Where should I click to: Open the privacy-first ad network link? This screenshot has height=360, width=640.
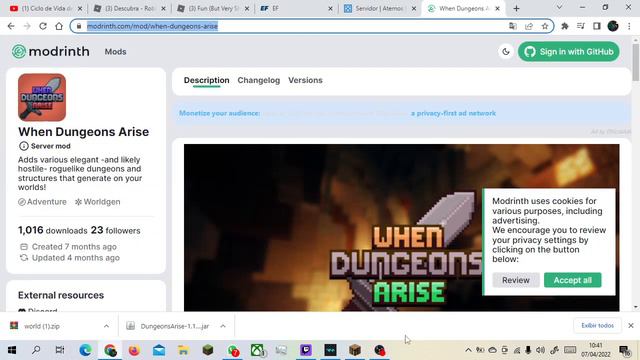(453, 113)
